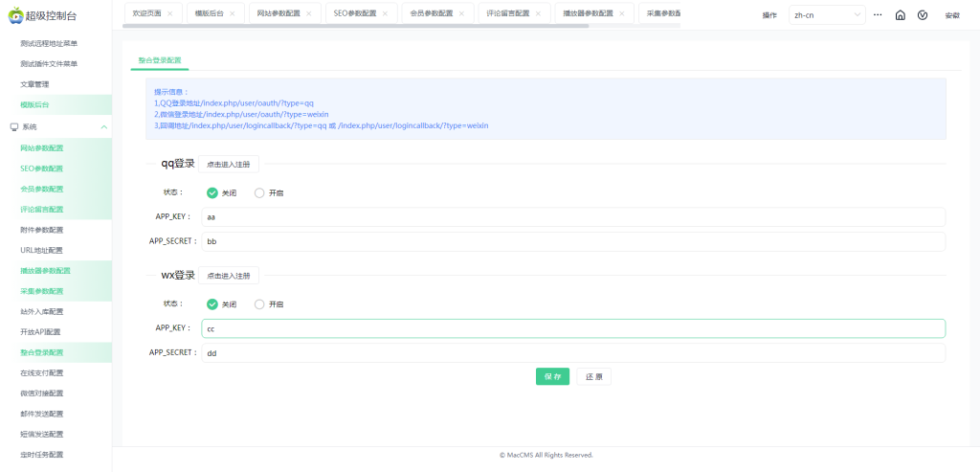The image size is (980, 472).
Task: Close the 会员参数配置 tab
Action: (x=460, y=13)
